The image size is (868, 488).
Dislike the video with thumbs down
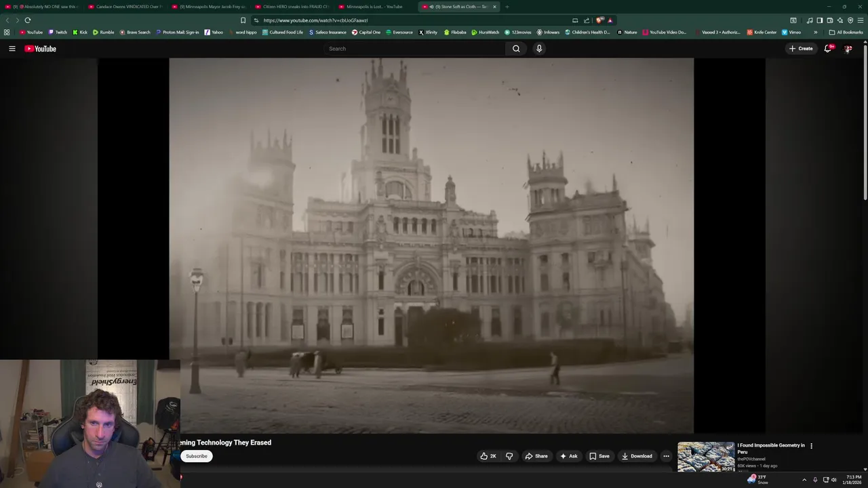click(509, 456)
